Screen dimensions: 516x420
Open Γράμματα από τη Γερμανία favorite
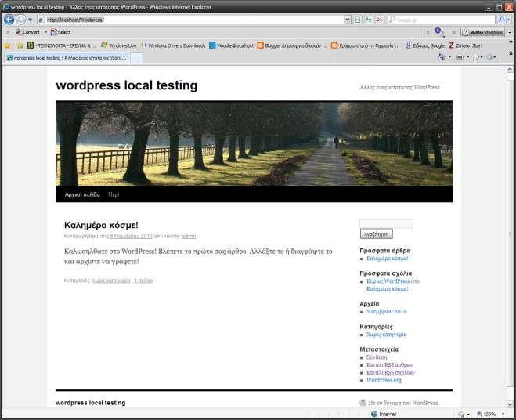click(366, 45)
